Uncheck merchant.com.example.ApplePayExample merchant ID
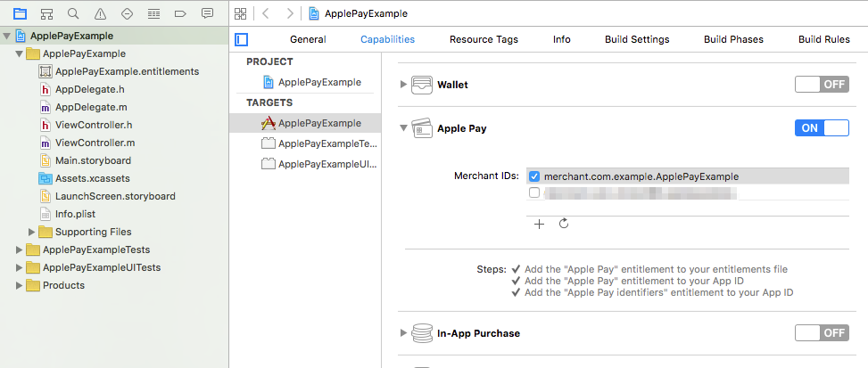Image resolution: width=868 pixels, height=368 pixels. tap(534, 176)
